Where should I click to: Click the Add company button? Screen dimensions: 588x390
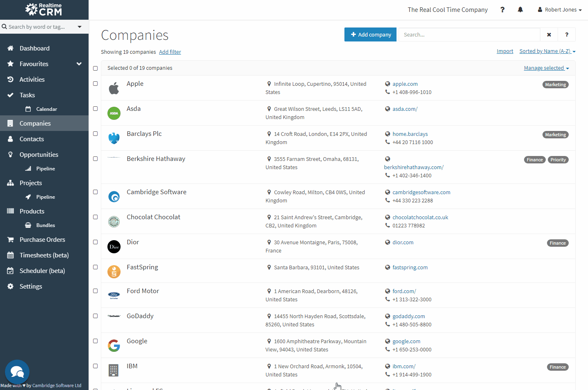tap(370, 35)
